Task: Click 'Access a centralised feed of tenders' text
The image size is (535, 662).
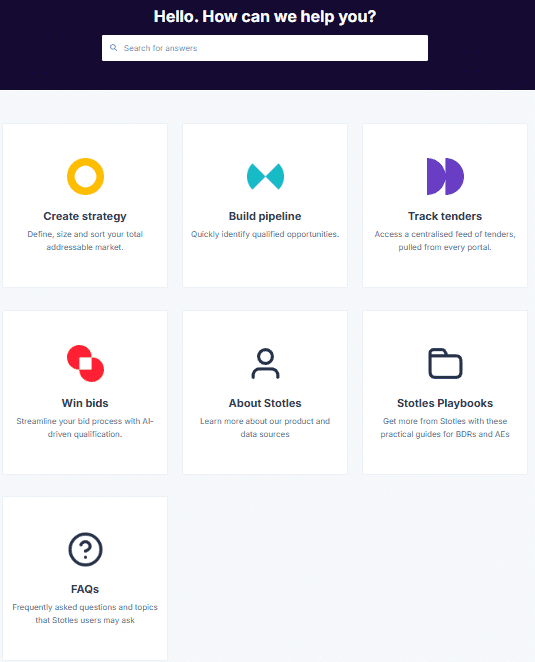Action: tap(445, 234)
